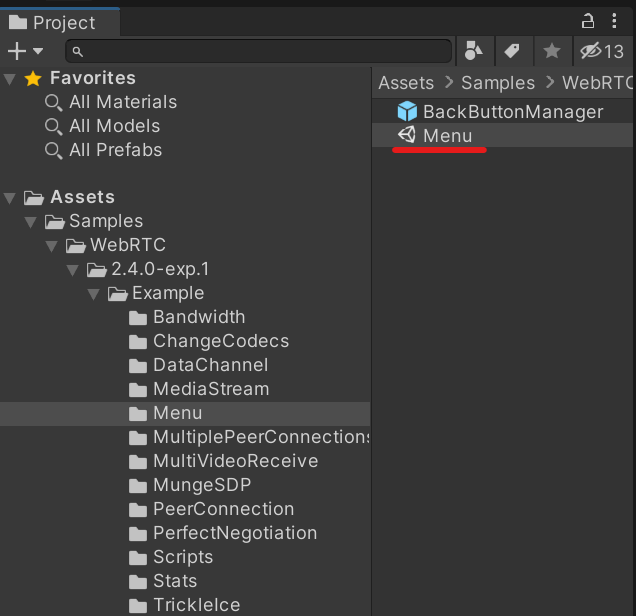The image size is (636, 616).
Task: Open the plus Create asset dropdown
Action: pyautogui.click(x=26, y=51)
